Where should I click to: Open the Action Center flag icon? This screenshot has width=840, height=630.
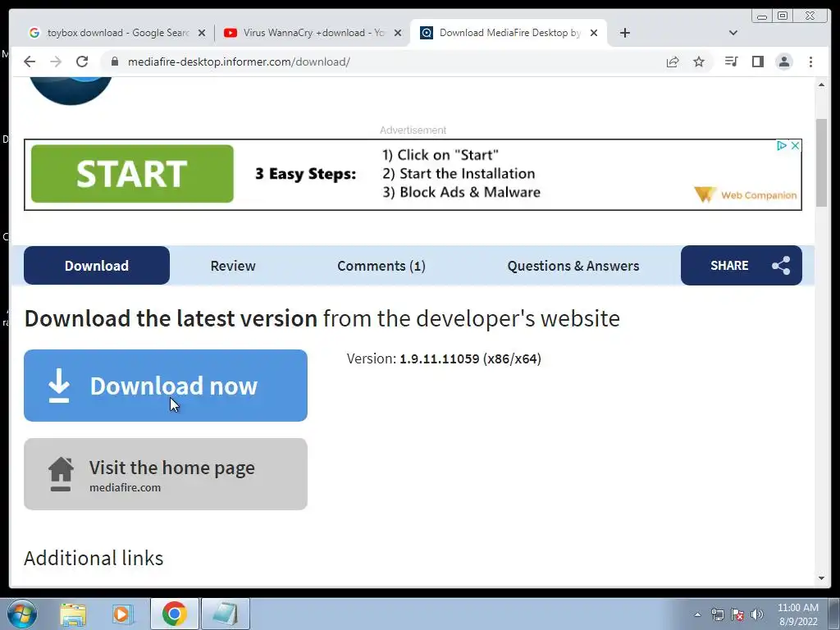coord(737,614)
